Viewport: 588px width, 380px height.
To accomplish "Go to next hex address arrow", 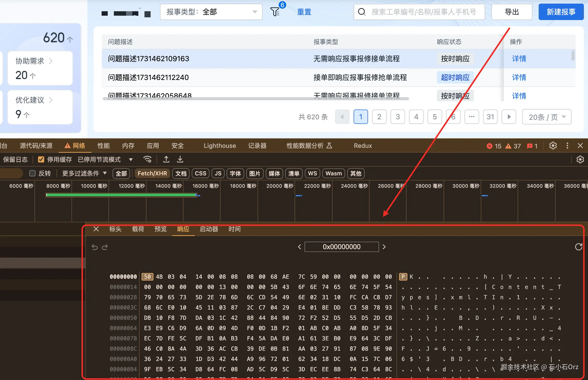I will (x=384, y=247).
